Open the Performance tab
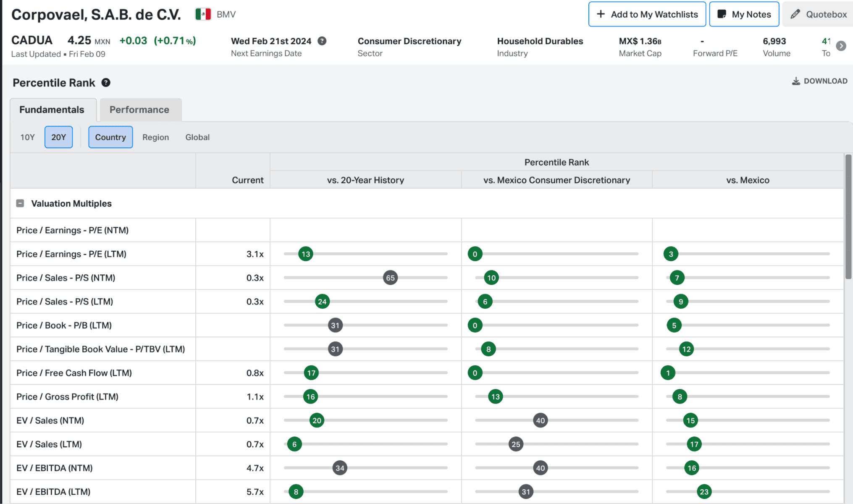This screenshot has height=504, width=853. coord(139,110)
